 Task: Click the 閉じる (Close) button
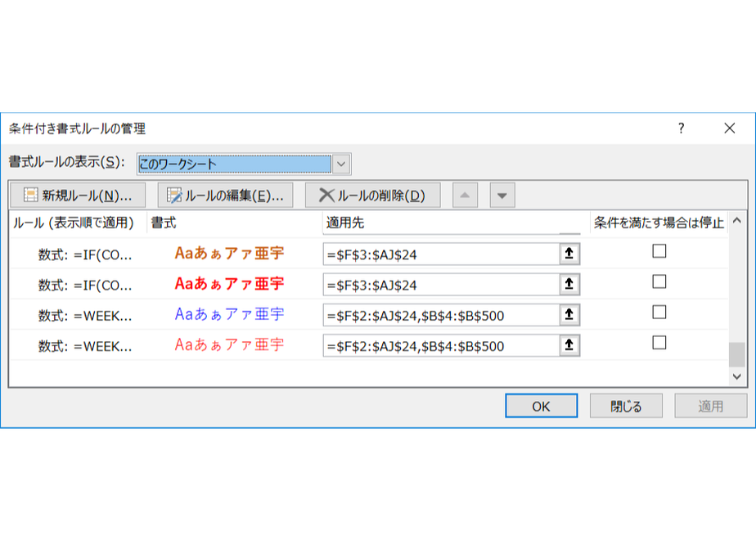click(626, 406)
